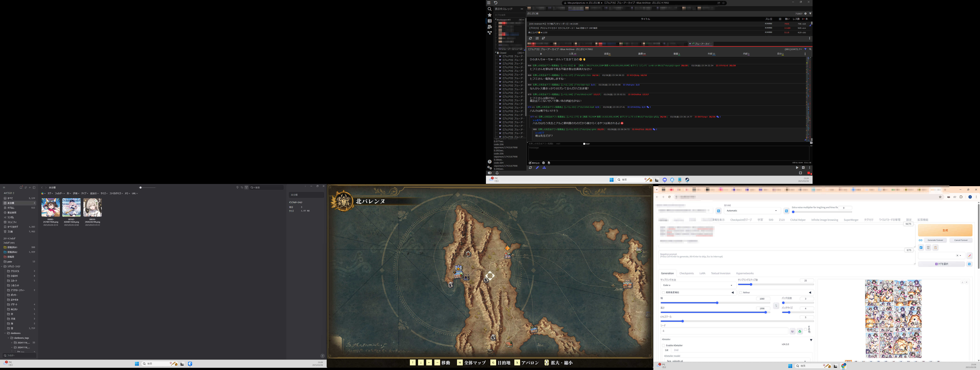
Task: Switch to the LoRA tab
Action: pos(702,273)
